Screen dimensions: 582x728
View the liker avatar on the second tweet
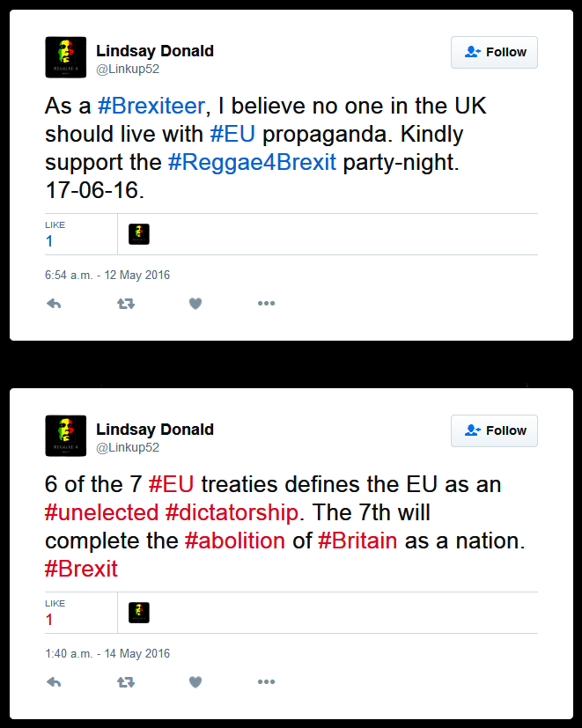pyautogui.click(x=139, y=612)
